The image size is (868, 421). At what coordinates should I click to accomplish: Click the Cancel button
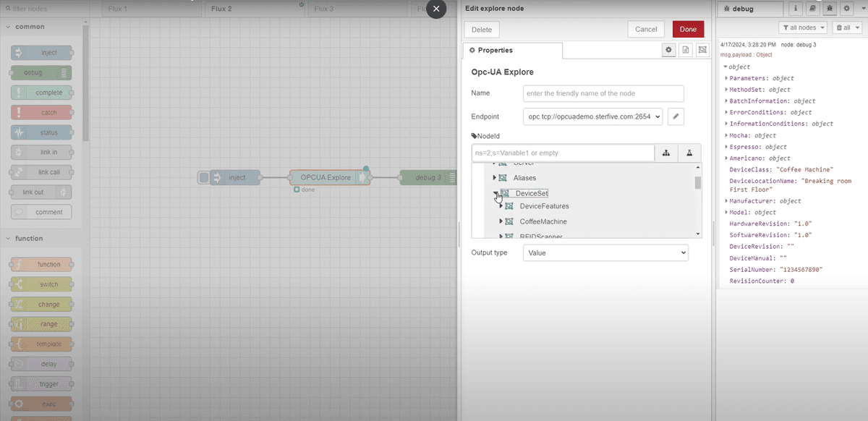pyautogui.click(x=645, y=30)
